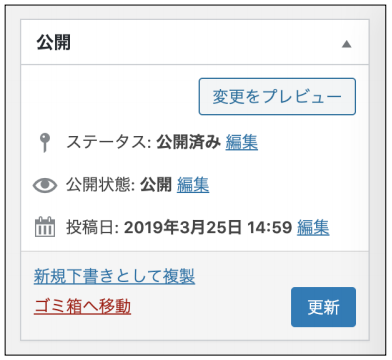The image size is (392, 360).
Task: Edit publish date via 編集 after 14:59
Action: 313,227
